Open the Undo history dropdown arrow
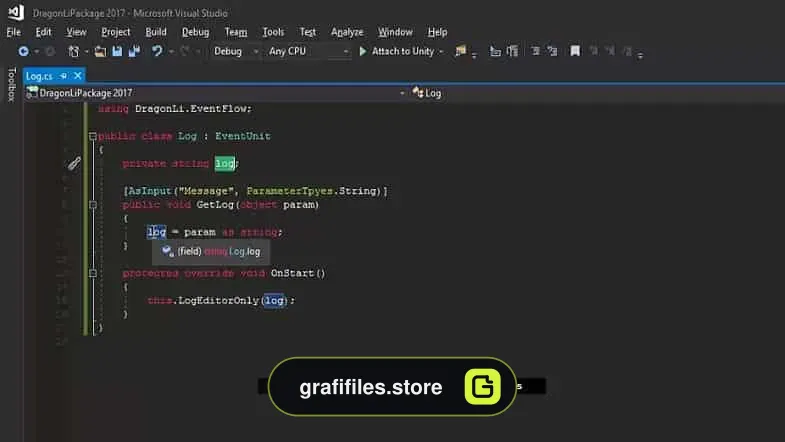This screenshot has width=785, height=442. pyautogui.click(x=171, y=52)
